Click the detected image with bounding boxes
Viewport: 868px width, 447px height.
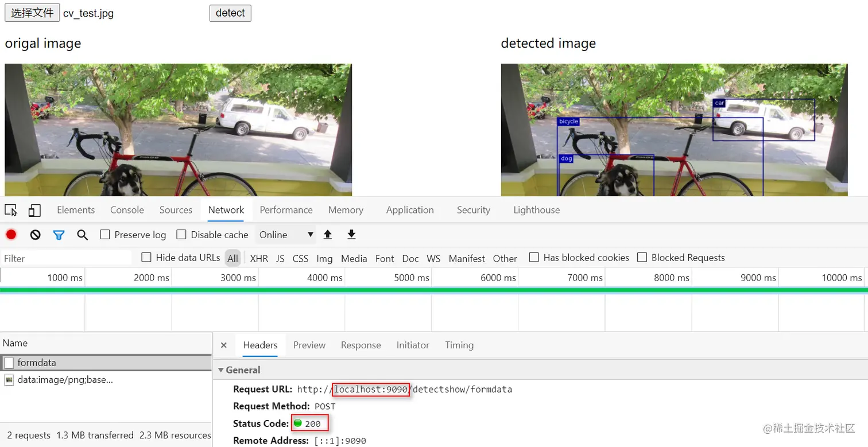tap(674, 130)
